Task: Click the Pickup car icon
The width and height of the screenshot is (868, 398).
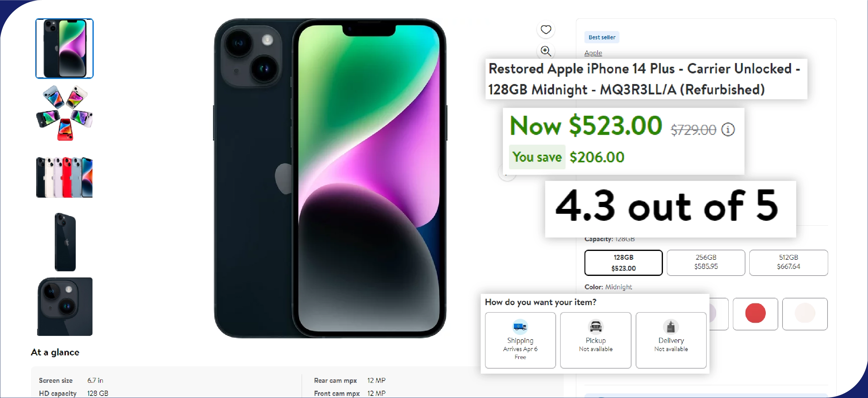Action: tap(595, 326)
